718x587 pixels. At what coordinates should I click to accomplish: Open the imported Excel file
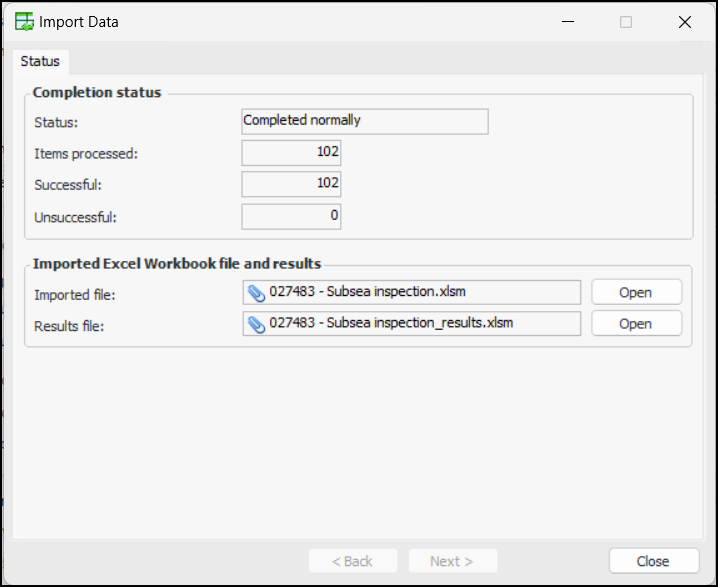636,293
